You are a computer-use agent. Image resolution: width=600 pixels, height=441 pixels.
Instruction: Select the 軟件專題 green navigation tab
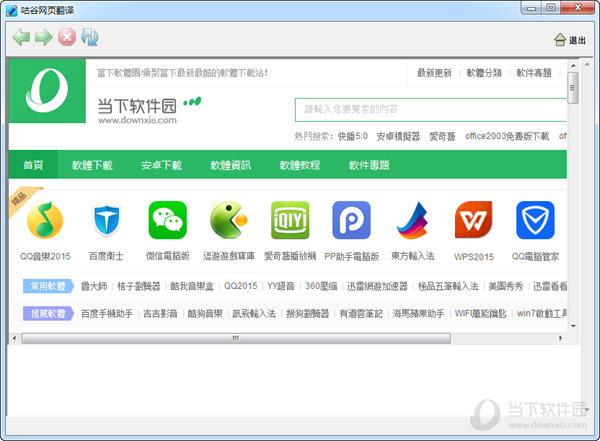point(369,165)
